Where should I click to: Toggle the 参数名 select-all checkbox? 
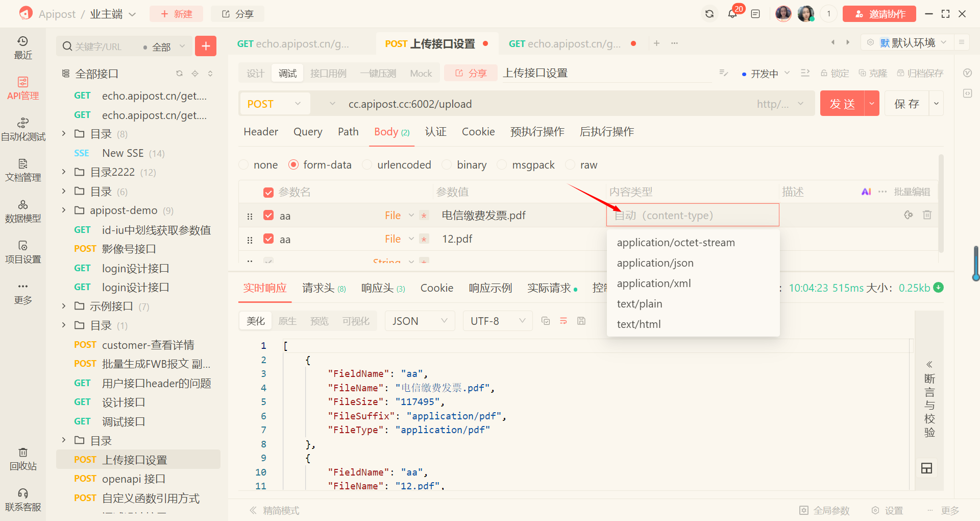point(268,193)
